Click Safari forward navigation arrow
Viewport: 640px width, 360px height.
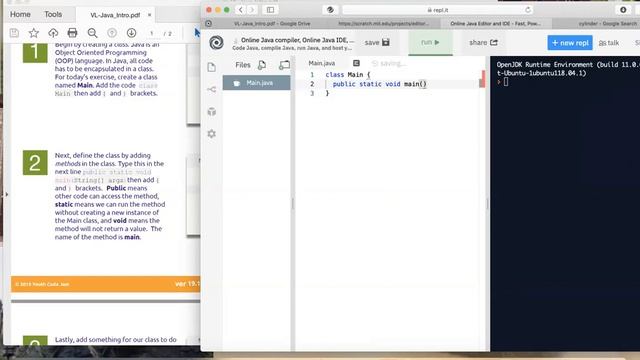click(x=252, y=9)
